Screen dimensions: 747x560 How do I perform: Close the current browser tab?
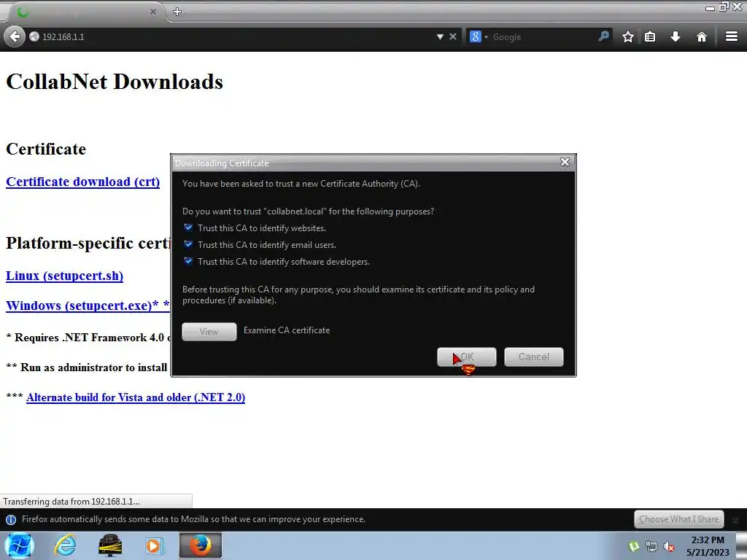point(153,12)
